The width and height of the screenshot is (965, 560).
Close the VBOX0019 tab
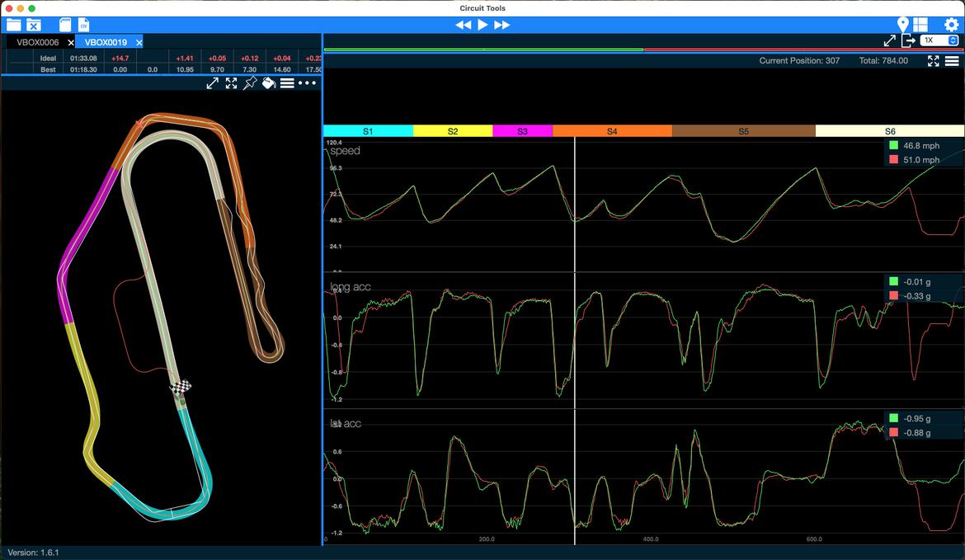[139, 42]
